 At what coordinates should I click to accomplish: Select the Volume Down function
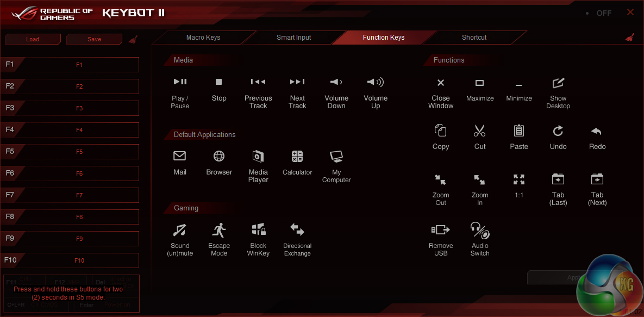336,82
